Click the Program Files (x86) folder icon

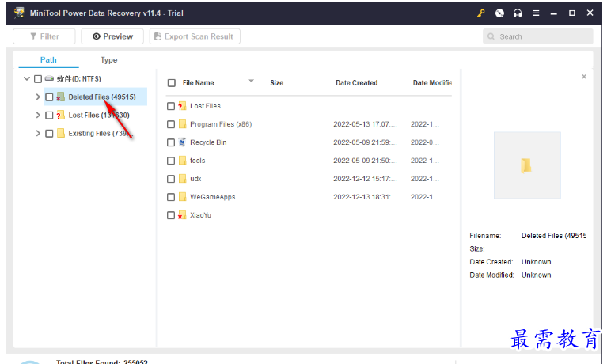[182, 124]
